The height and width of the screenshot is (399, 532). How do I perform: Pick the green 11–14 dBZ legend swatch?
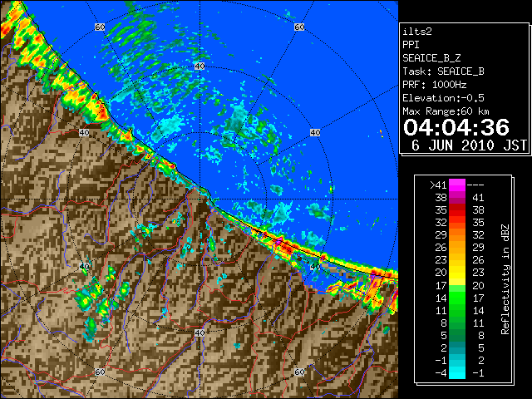coord(457,310)
